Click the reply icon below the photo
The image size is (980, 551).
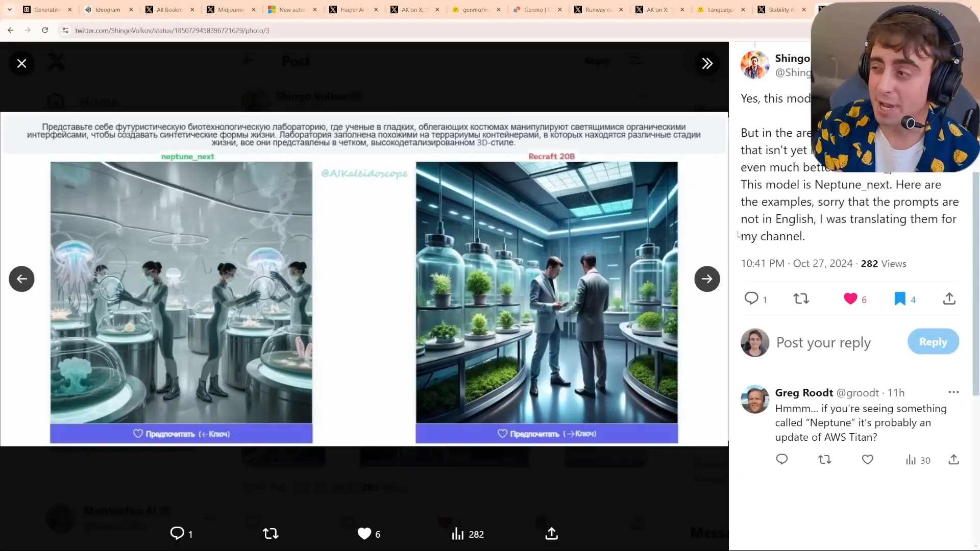[x=177, y=534]
